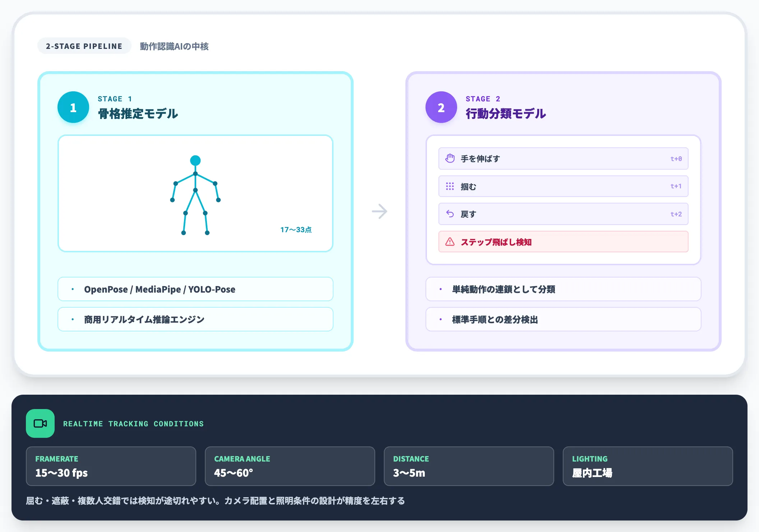
Task: Click the FRAMERATE 15〜30 fps card
Action: point(111,466)
